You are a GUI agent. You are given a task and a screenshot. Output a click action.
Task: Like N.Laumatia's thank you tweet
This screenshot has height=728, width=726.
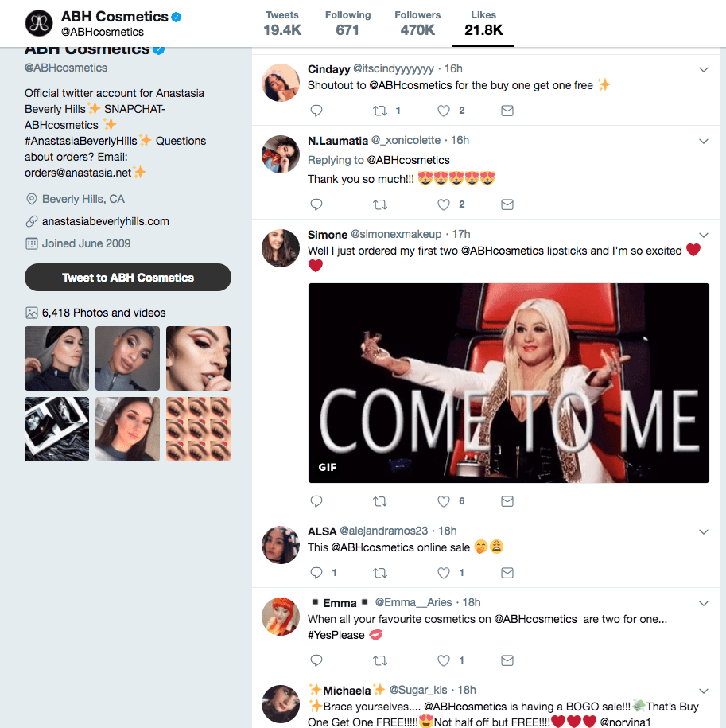coord(444,204)
